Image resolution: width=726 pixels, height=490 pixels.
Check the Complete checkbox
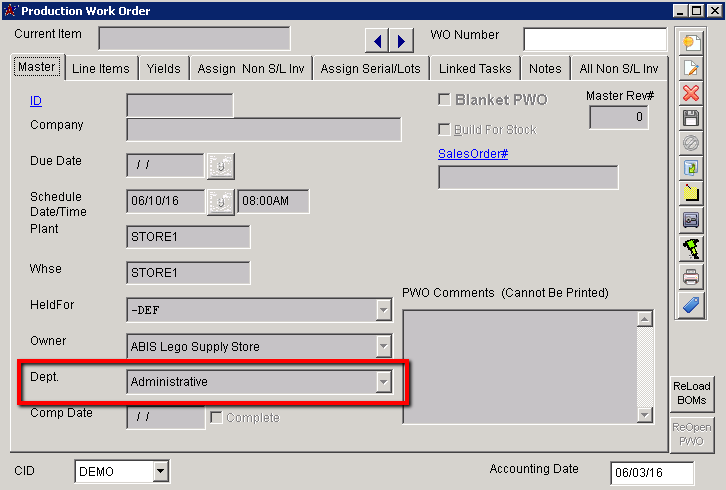point(216,417)
